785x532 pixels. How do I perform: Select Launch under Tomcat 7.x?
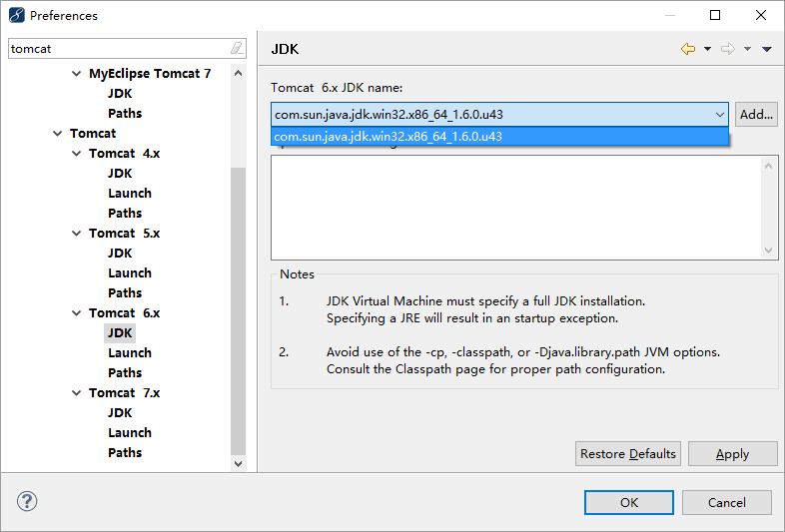pos(130,433)
